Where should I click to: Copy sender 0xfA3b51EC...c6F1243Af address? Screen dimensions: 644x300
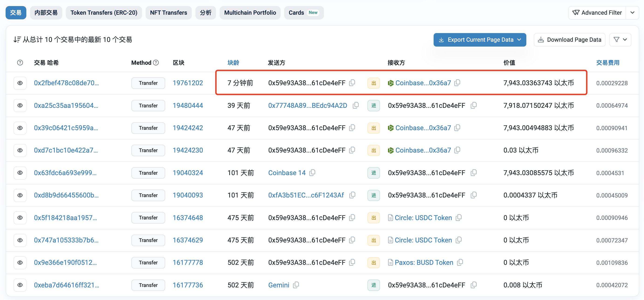(x=352, y=195)
